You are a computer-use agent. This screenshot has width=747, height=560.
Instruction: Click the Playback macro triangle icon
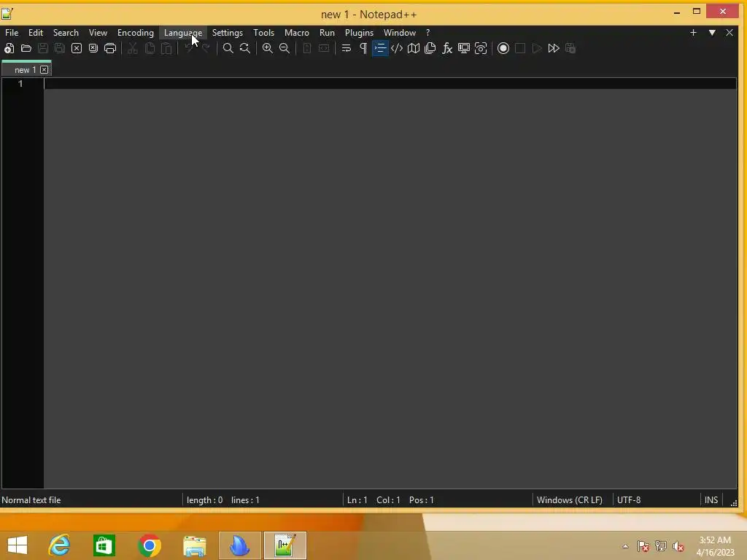pyautogui.click(x=537, y=48)
